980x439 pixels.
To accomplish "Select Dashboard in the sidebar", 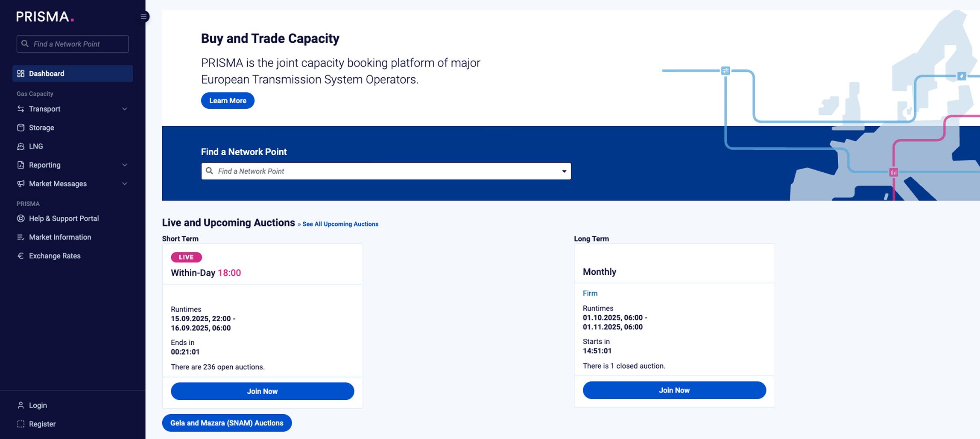I will [x=73, y=73].
